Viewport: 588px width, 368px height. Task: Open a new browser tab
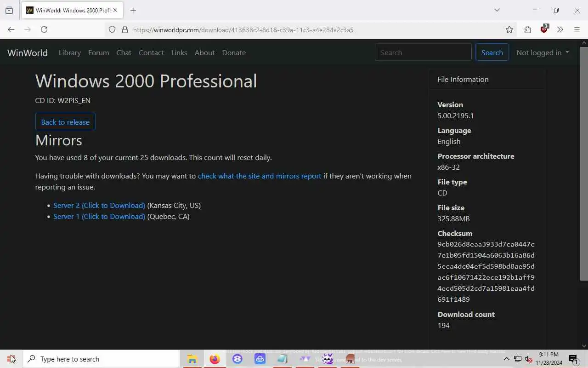tap(133, 10)
